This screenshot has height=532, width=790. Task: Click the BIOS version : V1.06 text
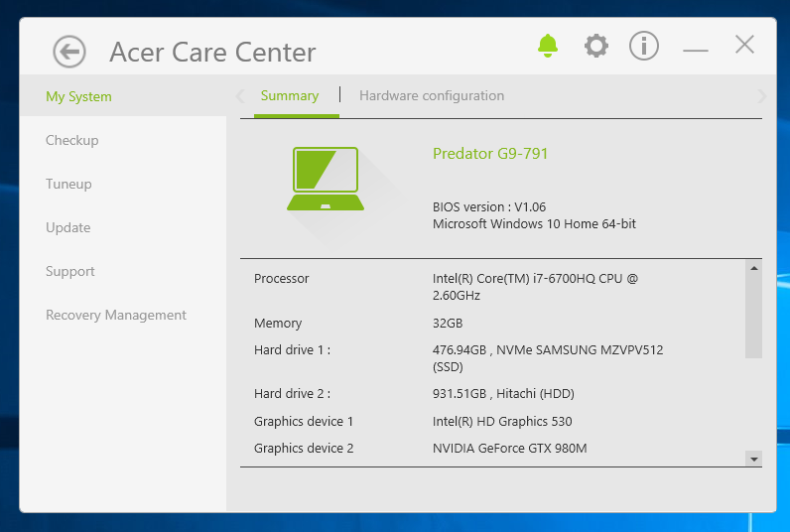[489, 207]
